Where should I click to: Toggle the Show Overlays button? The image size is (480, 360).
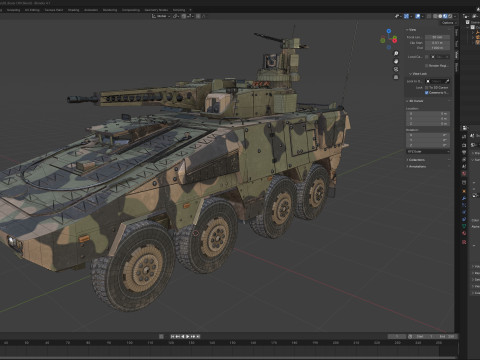(x=418, y=16)
